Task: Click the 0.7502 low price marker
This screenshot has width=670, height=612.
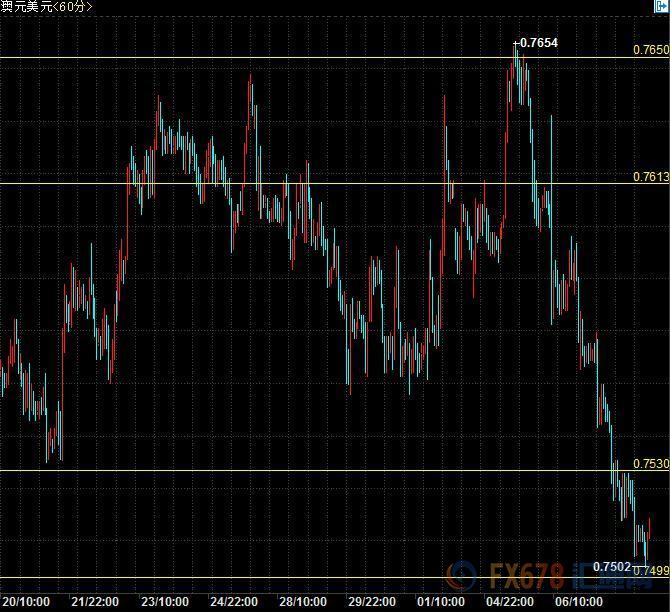Action: [x=611, y=567]
